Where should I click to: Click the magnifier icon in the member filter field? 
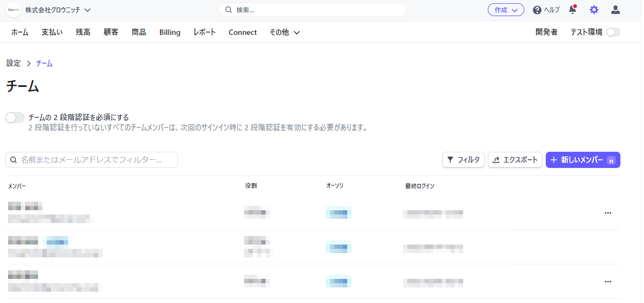point(13,160)
